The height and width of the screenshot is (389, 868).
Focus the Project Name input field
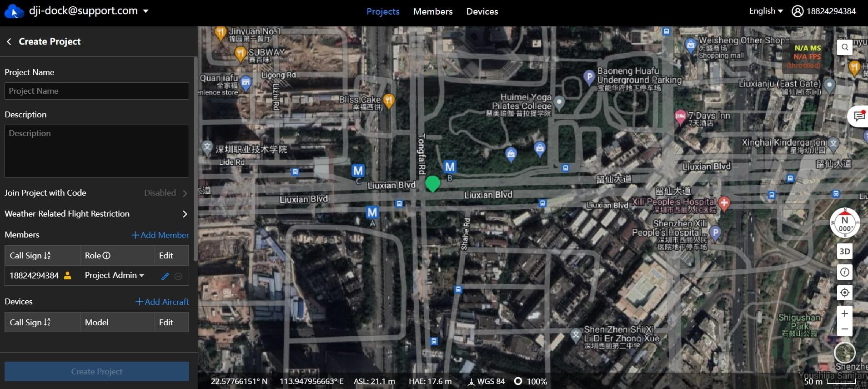pos(97,91)
